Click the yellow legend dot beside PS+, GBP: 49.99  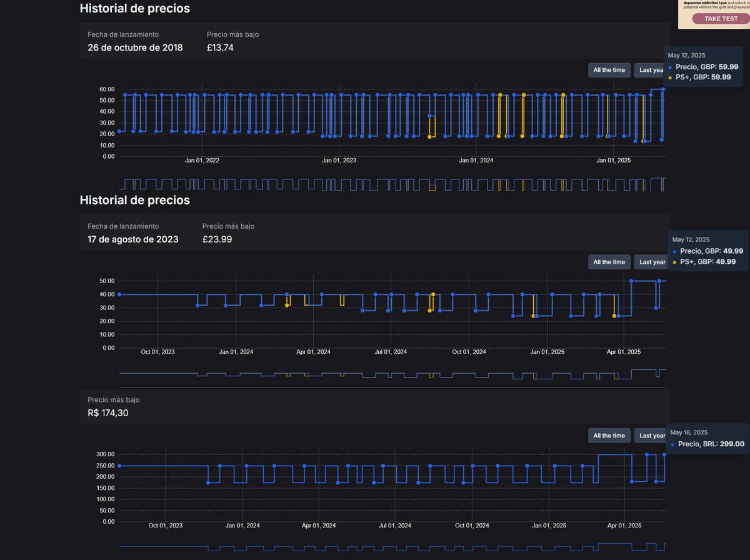tap(674, 262)
